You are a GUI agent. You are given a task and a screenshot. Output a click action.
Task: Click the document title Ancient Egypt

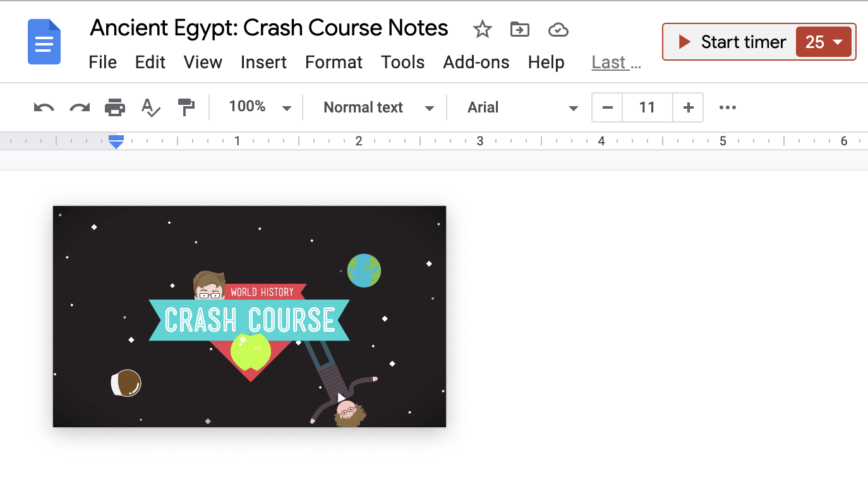pos(269,28)
